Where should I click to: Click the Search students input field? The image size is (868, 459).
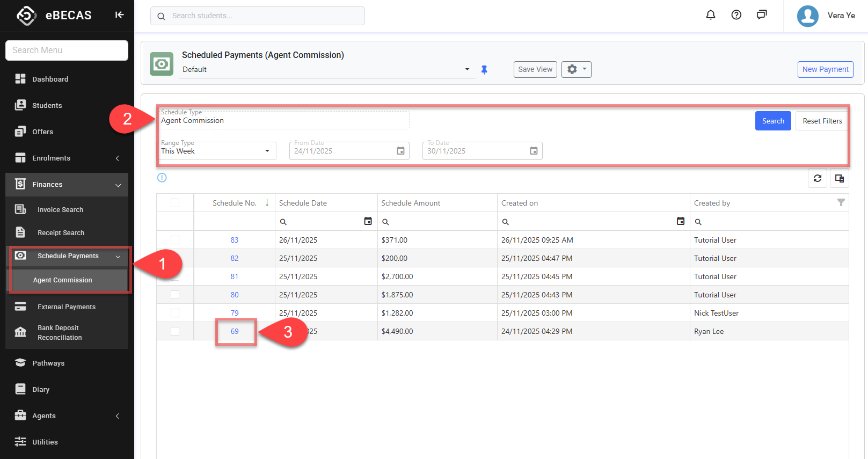point(263,16)
